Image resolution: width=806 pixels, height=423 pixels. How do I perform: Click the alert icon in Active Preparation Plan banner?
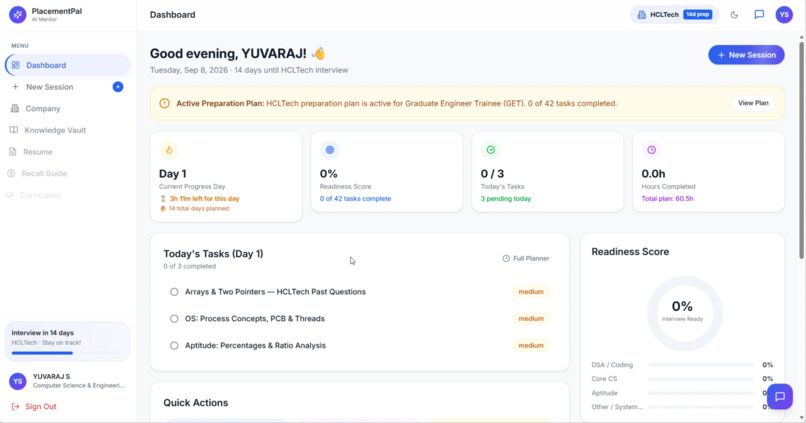click(164, 103)
